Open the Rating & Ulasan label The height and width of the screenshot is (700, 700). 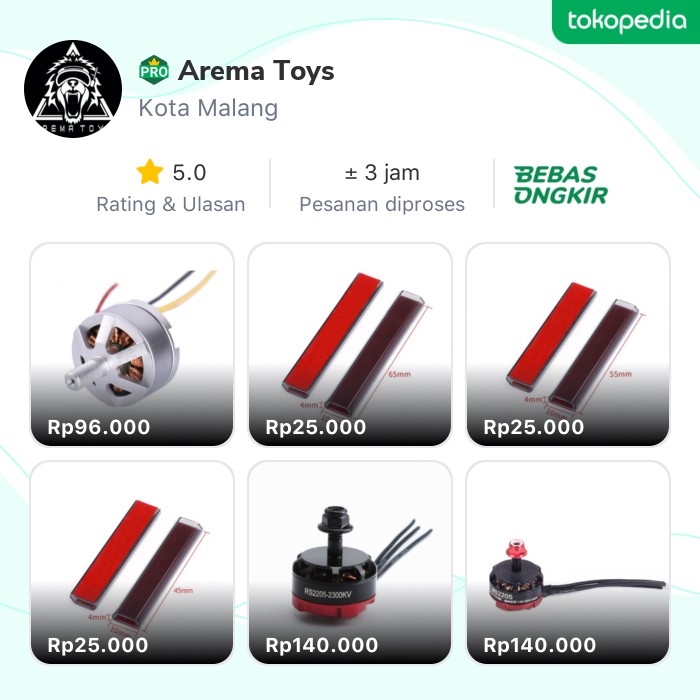click(x=171, y=204)
